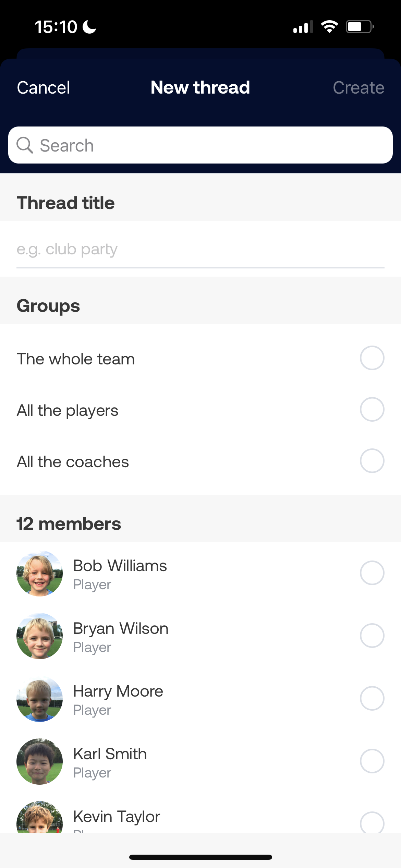Tap Karl Smith's avatar picture
401x868 pixels.
40,762
